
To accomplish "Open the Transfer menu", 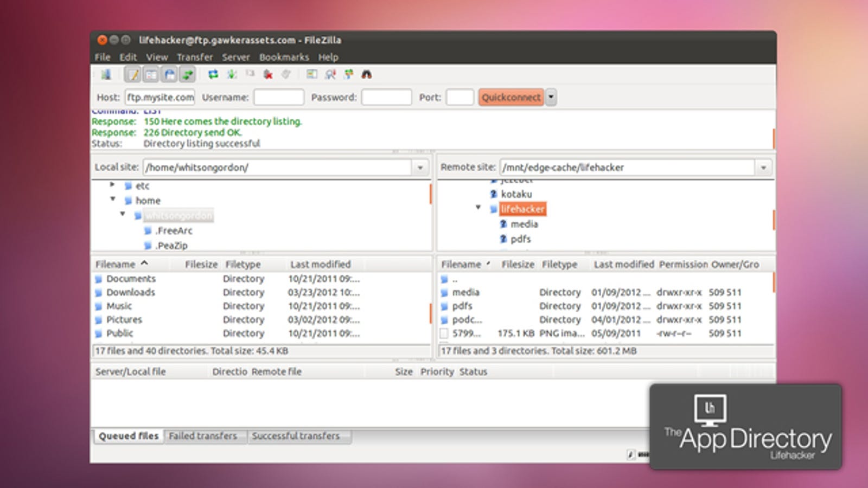I will [195, 57].
